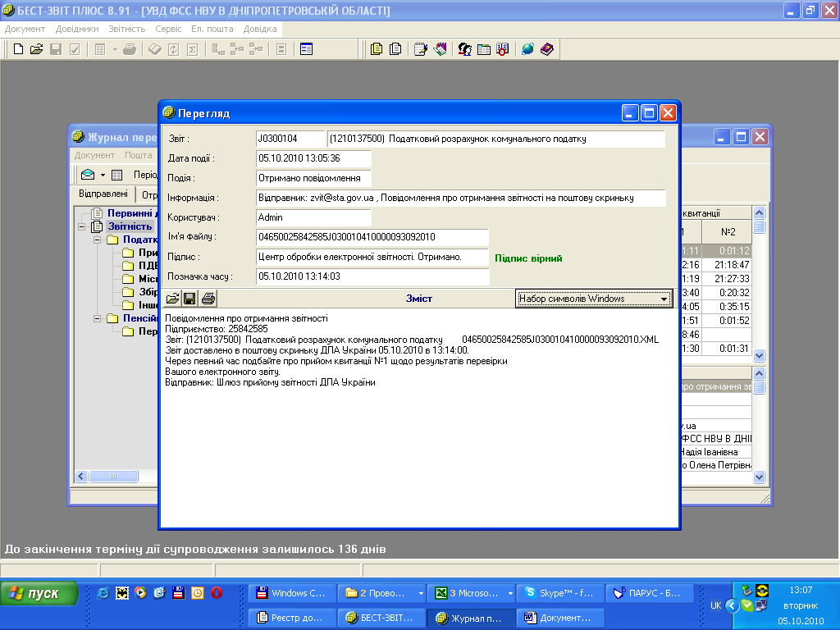Screen dimensions: 840x630
Task: Switch to the Skype taskbar button
Action: pyautogui.click(x=560, y=593)
